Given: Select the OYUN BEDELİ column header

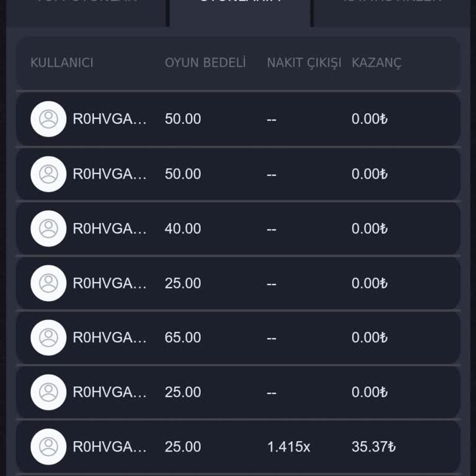Looking at the screenshot, I should [x=205, y=63].
